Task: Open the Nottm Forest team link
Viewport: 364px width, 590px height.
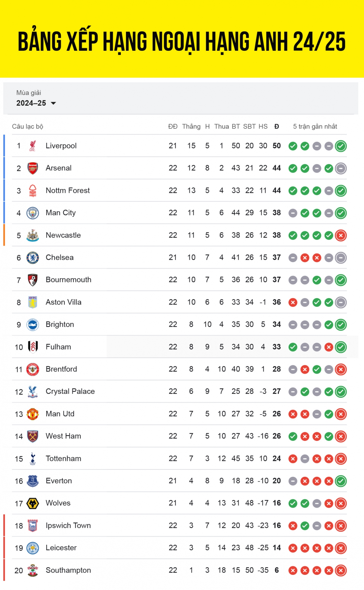Action: click(x=68, y=190)
